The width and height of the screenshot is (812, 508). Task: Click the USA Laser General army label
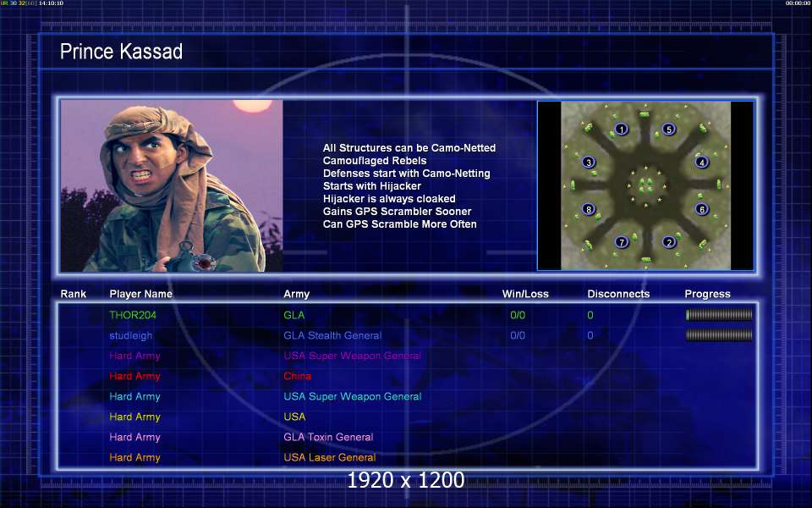pyautogui.click(x=330, y=457)
